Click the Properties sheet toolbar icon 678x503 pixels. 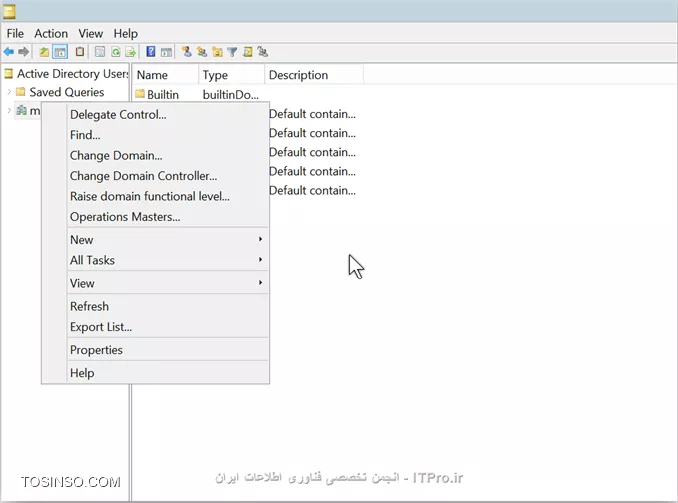[x=100, y=52]
